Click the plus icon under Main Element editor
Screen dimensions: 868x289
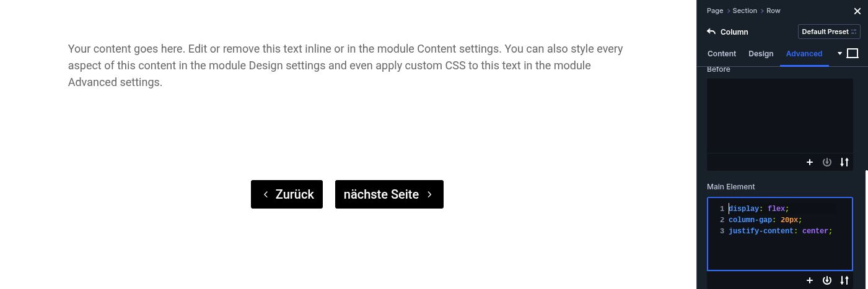[810, 280]
